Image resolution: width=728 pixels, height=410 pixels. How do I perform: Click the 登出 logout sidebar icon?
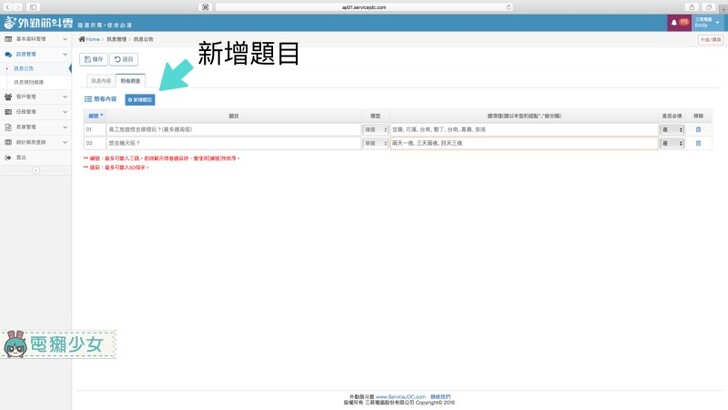coord(9,157)
